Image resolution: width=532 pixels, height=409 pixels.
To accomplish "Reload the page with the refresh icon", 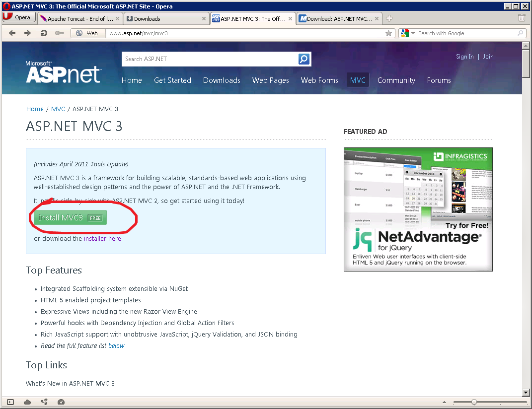I will point(43,33).
